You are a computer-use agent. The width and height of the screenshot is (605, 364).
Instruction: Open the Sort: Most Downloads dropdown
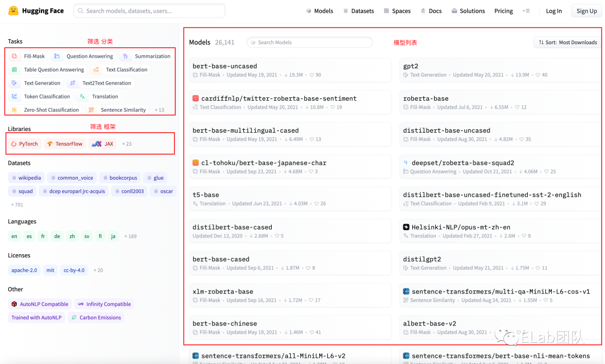[567, 43]
